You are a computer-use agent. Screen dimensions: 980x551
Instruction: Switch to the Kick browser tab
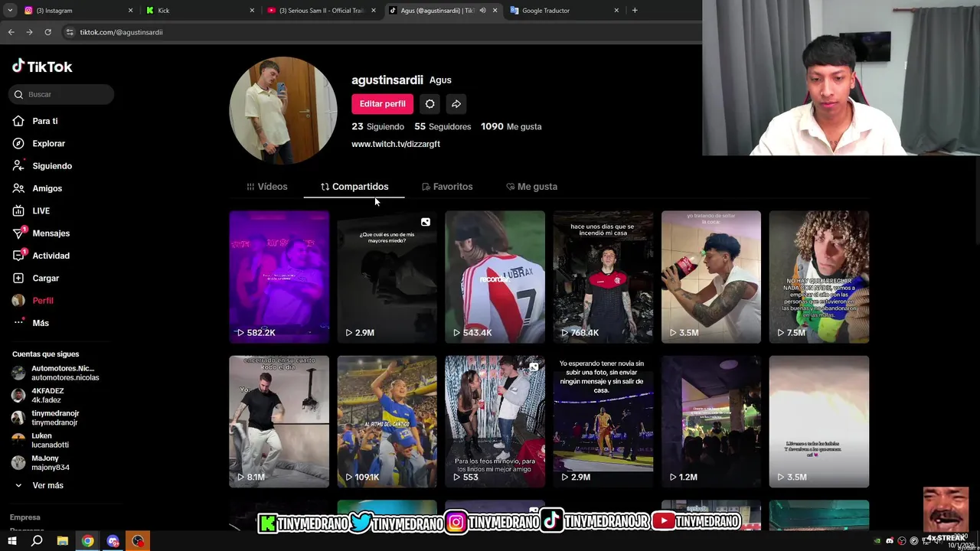[x=199, y=11]
